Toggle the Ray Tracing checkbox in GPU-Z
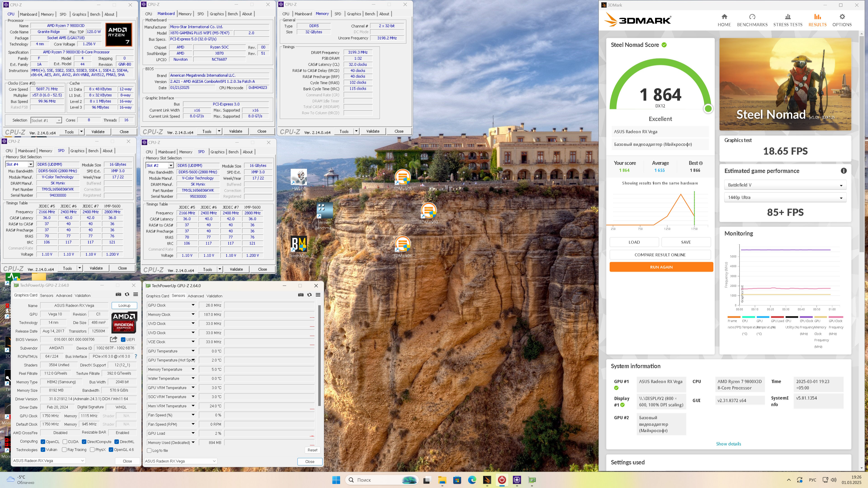868x488 pixels. click(64, 450)
